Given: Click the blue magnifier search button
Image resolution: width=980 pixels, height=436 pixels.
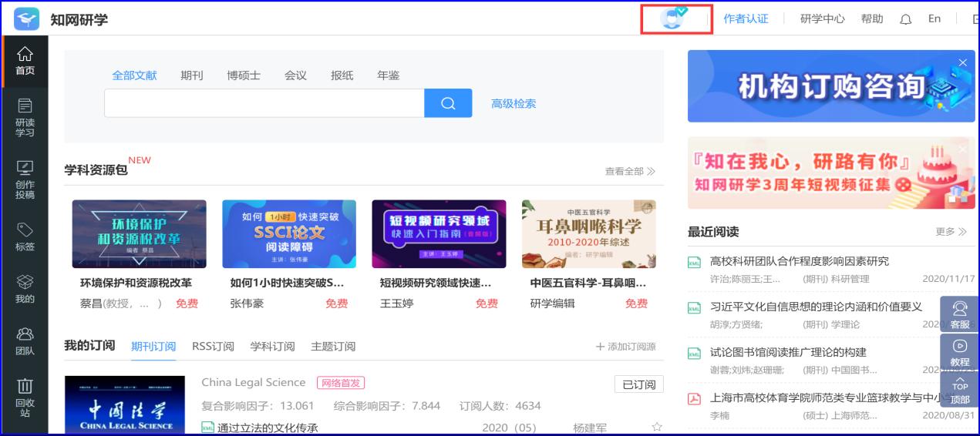Looking at the screenshot, I should [448, 103].
